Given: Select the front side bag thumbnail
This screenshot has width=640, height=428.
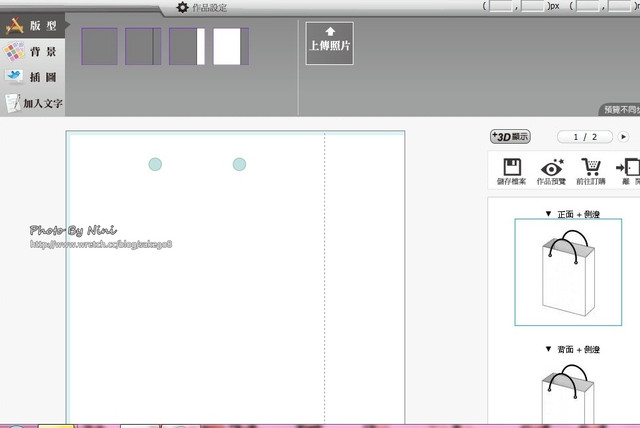Looking at the screenshot, I should click(568, 272).
